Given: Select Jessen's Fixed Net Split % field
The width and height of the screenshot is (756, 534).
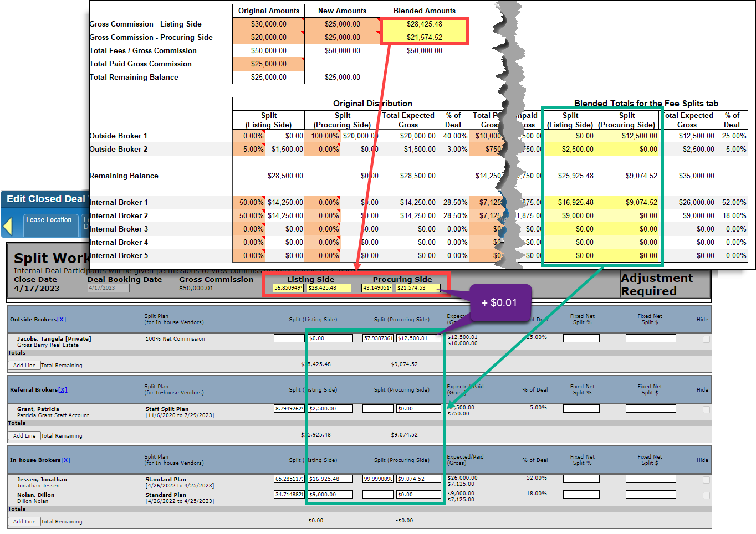Looking at the screenshot, I should click(581, 479).
